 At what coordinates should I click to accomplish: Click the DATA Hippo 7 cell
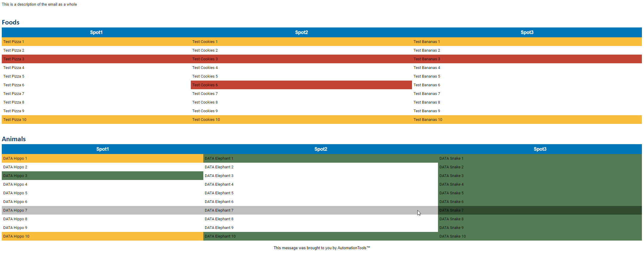(x=102, y=210)
